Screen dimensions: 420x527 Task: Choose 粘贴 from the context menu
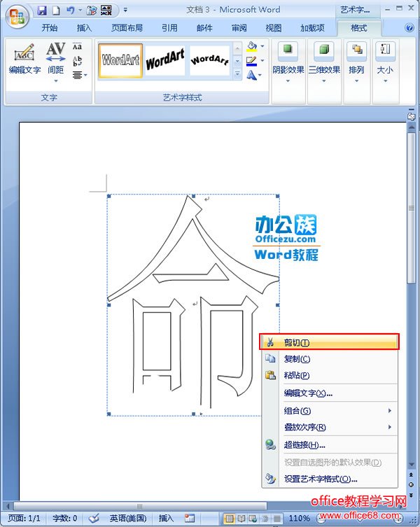coord(330,375)
